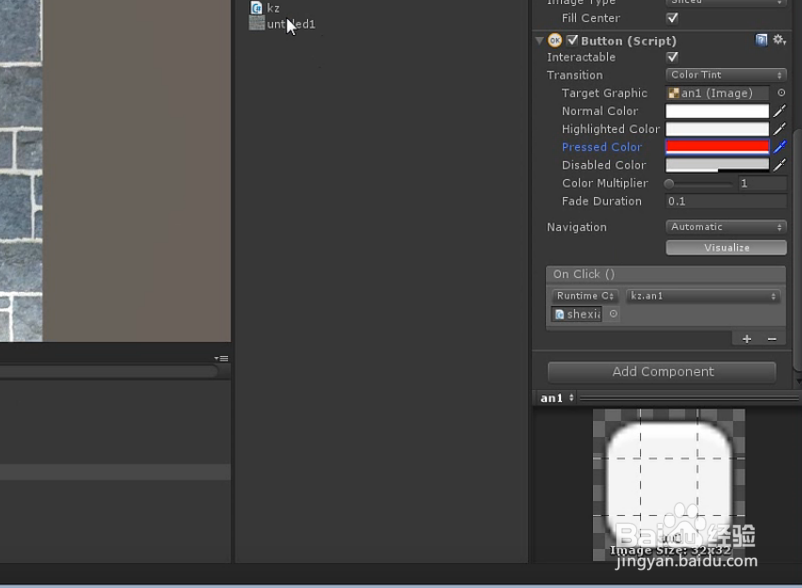The width and height of the screenshot is (802, 588).
Task: Click the On Click () header
Action: [x=665, y=274]
